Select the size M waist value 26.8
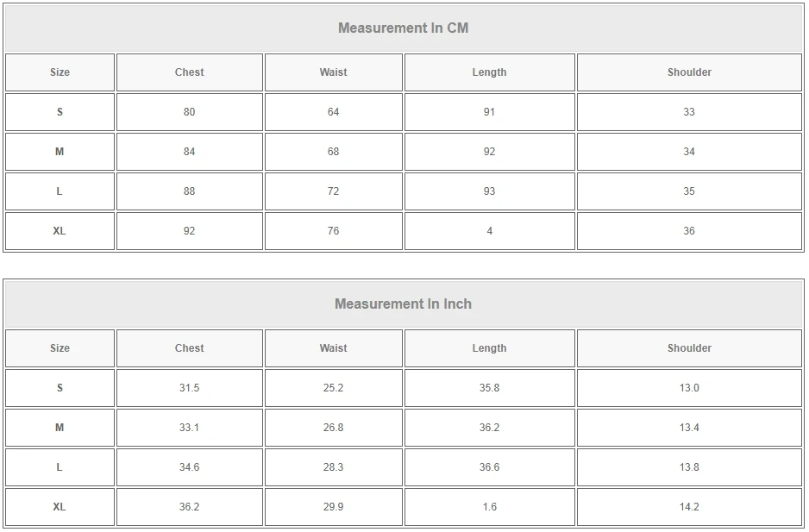 (333, 428)
